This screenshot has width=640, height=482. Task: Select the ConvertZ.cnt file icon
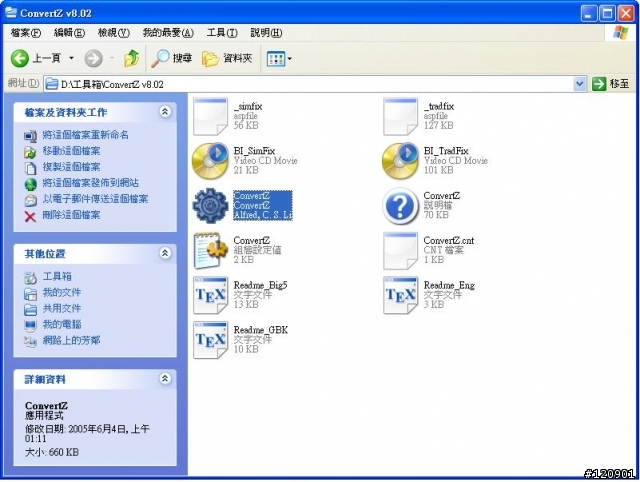(x=400, y=251)
